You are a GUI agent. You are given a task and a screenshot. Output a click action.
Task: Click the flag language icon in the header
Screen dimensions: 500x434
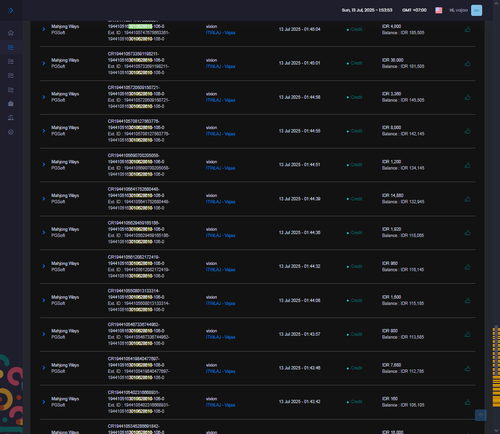(439, 10)
